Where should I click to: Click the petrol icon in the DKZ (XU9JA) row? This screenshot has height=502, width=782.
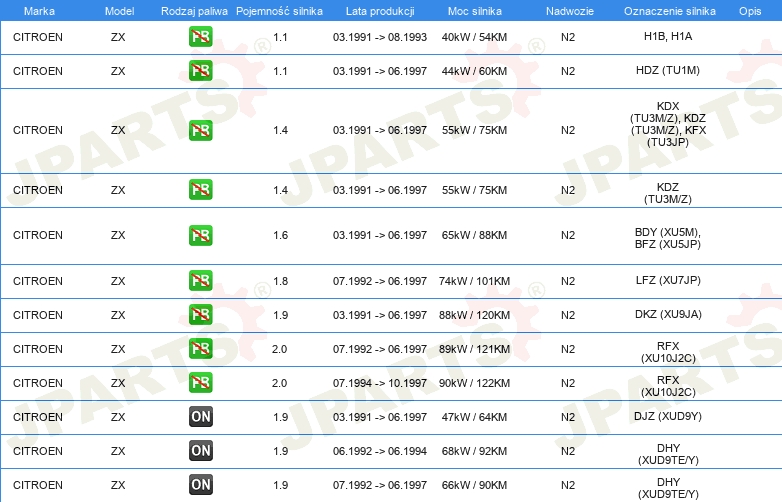[200, 315]
